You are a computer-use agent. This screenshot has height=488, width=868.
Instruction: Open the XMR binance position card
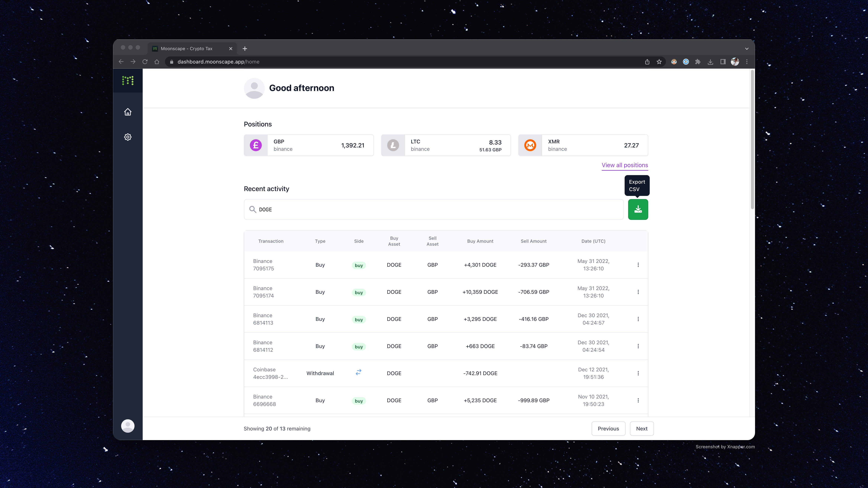583,145
